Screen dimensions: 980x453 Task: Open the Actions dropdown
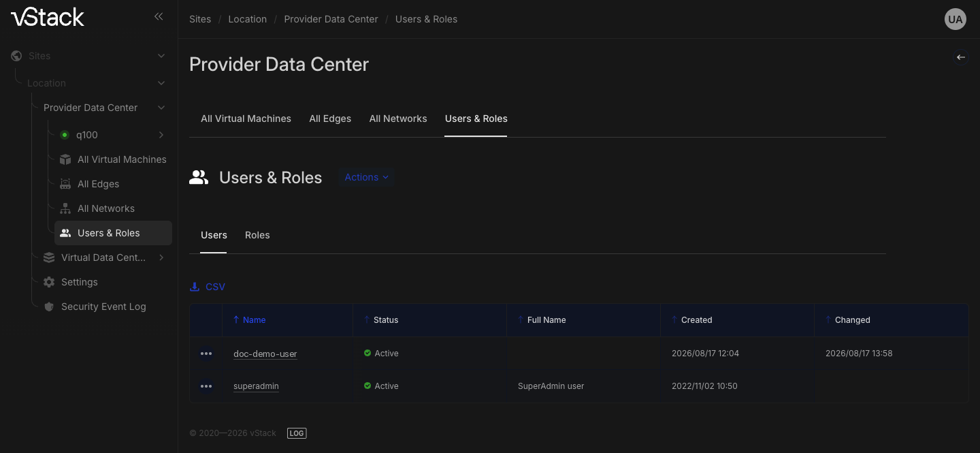point(367,177)
